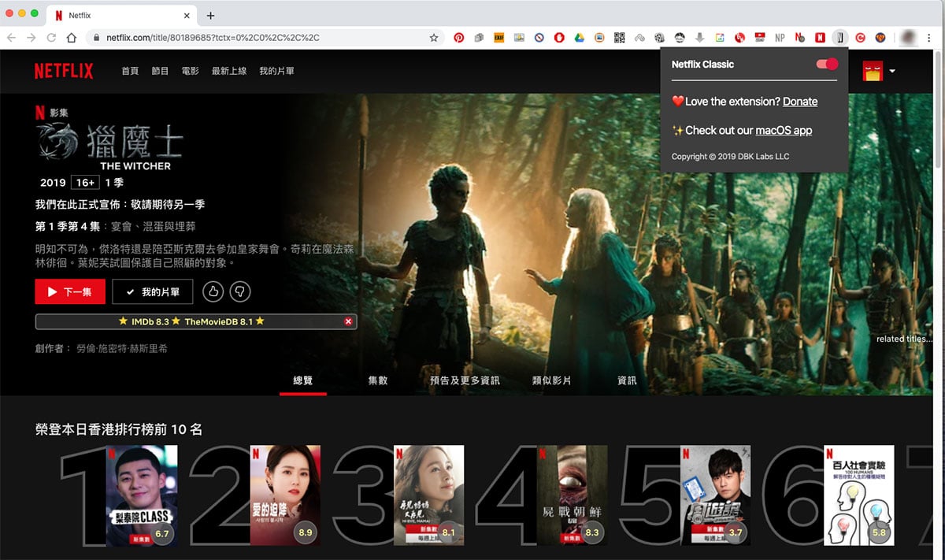Open 我的片單 in the top navigation
The height and width of the screenshot is (560, 945).
point(276,71)
